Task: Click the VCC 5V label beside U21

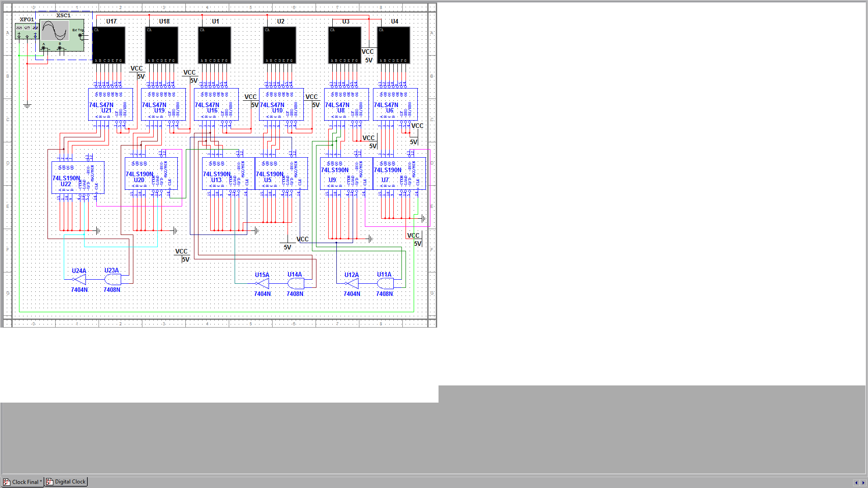Action: pyautogui.click(x=137, y=72)
